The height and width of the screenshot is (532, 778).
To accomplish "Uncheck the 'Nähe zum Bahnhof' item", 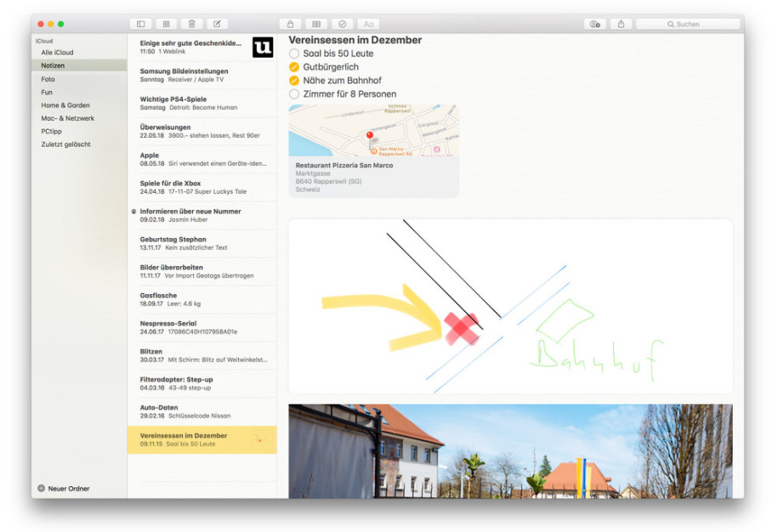I will (x=294, y=81).
